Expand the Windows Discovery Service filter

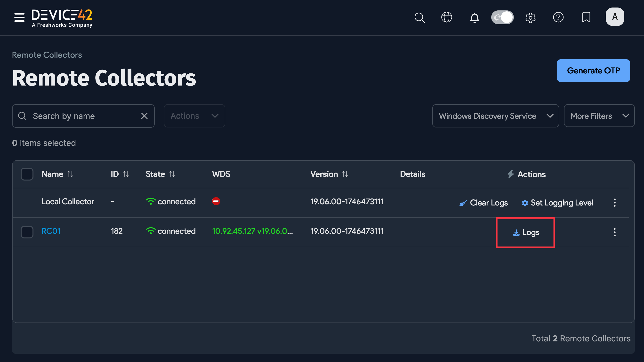point(495,116)
